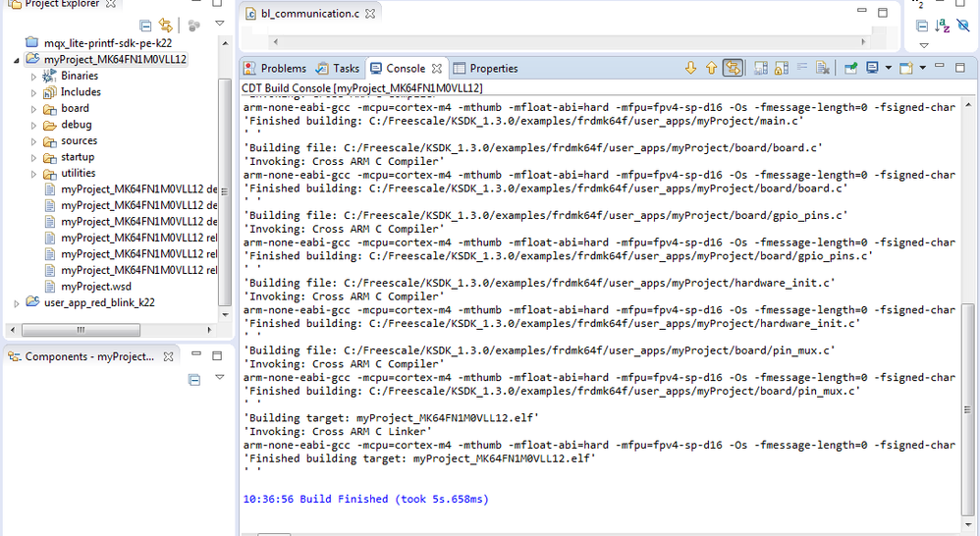Click the Includes folder icon

[49, 92]
